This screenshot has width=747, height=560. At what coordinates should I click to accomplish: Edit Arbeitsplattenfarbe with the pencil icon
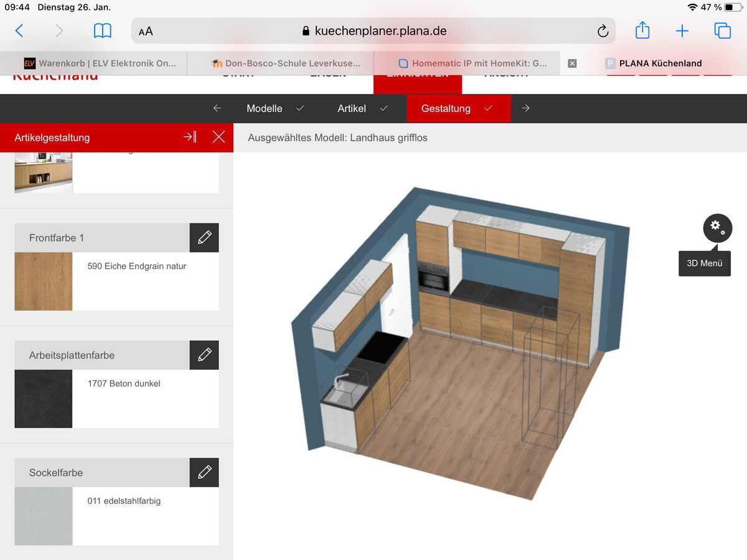[x=204, y=355]
